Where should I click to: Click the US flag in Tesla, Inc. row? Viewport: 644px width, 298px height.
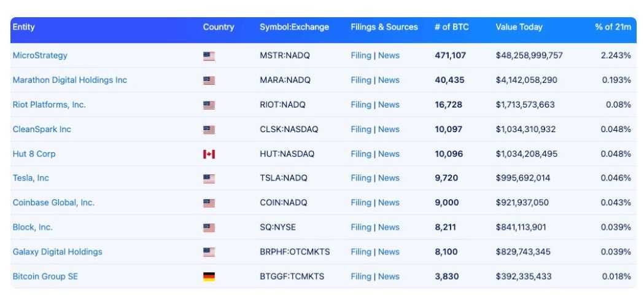point(209,179)
